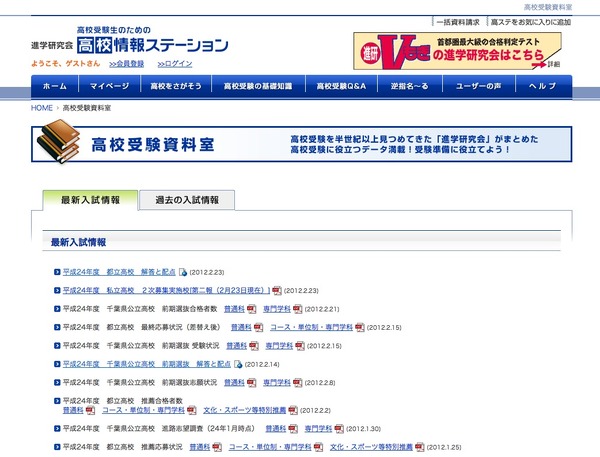
Task: Click the 高校受験資料室 text at top right
Action: click(548, 7)
